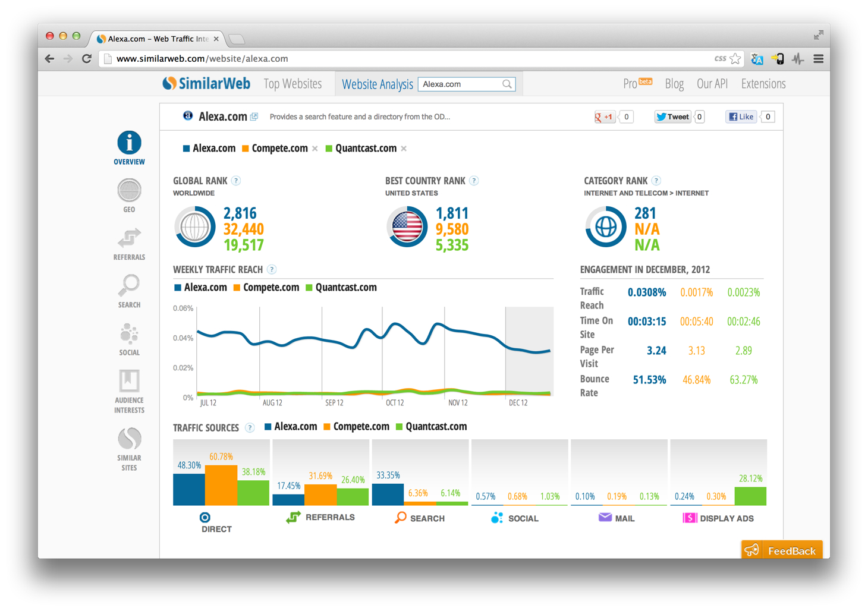Image resolution: width=868 pixels, height=611 pixels.
Task: Click the Referrals traffic source icon
Action: click(293, 517)
